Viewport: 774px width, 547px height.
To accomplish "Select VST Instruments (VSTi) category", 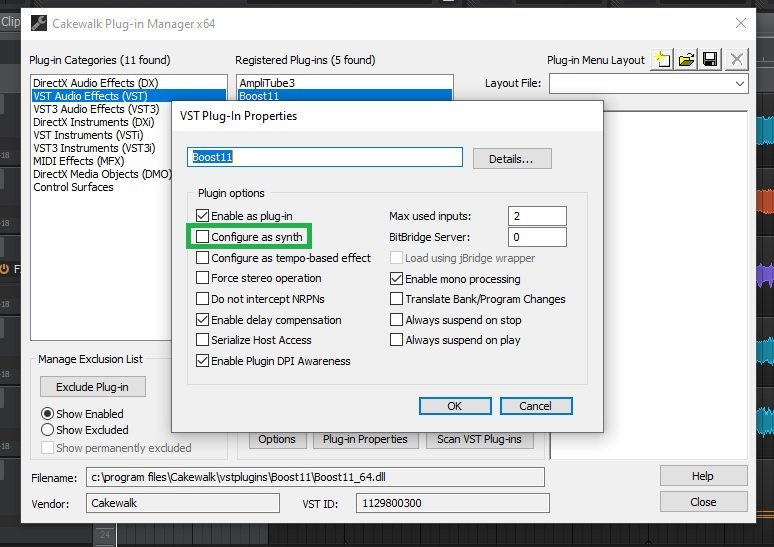I will pyautogui.click(x=102, y=135).
